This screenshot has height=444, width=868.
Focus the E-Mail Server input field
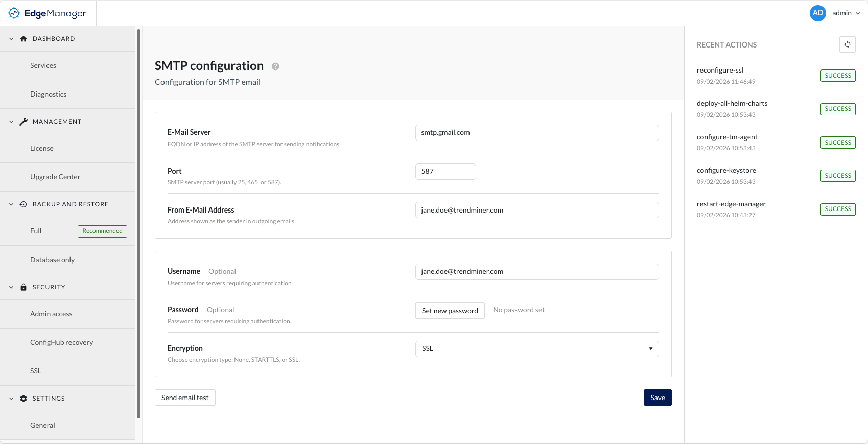tap(536, 133)
